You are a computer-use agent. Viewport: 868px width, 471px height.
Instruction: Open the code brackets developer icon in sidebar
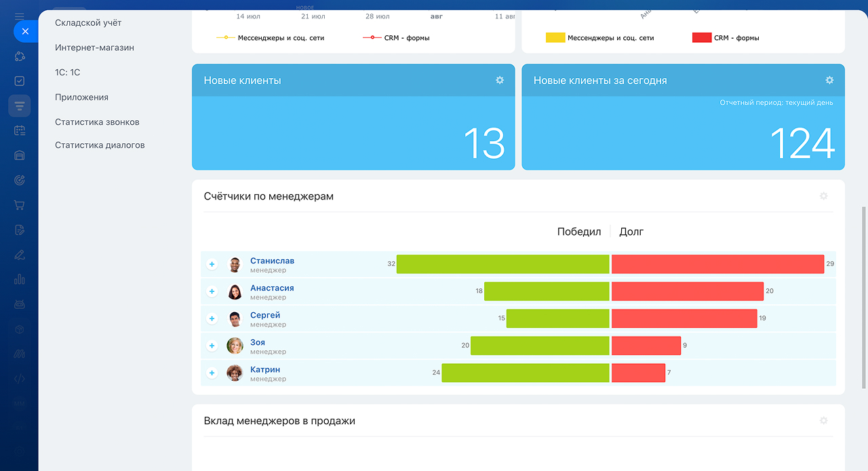point(20,379)
